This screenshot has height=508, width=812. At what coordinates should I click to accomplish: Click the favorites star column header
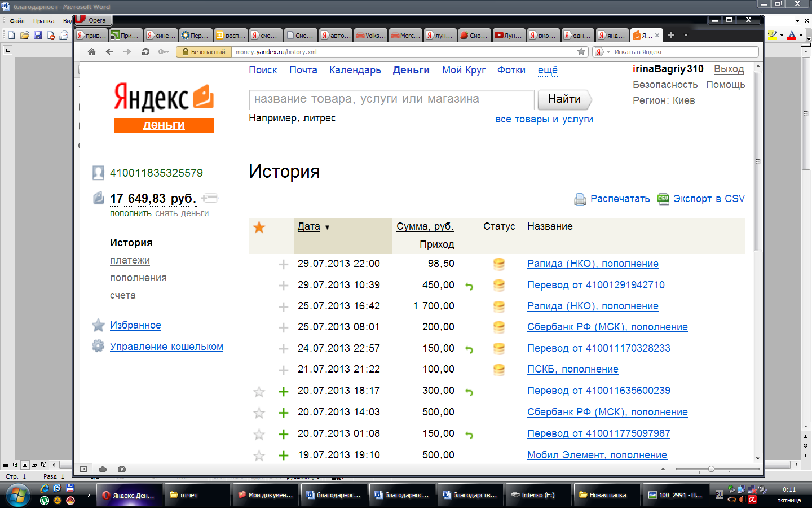tap(259, 227)
